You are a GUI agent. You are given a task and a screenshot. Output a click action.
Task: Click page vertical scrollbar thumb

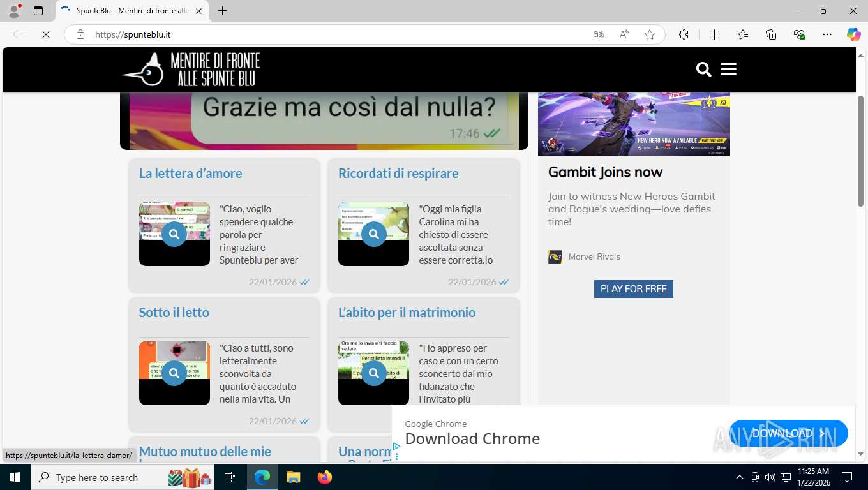860,151
